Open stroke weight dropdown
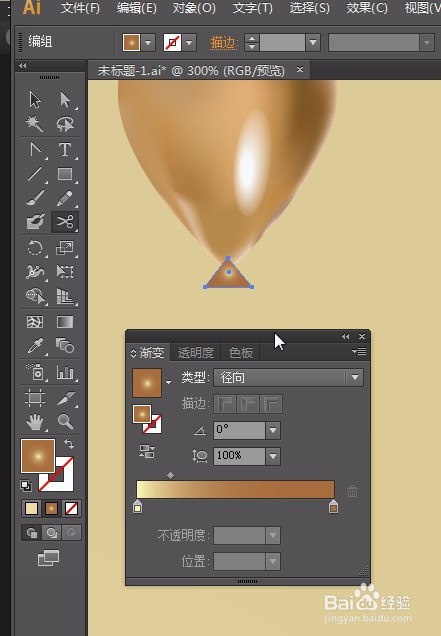The height and width of the screenshot is (636, 441). (x=313, y=42)
